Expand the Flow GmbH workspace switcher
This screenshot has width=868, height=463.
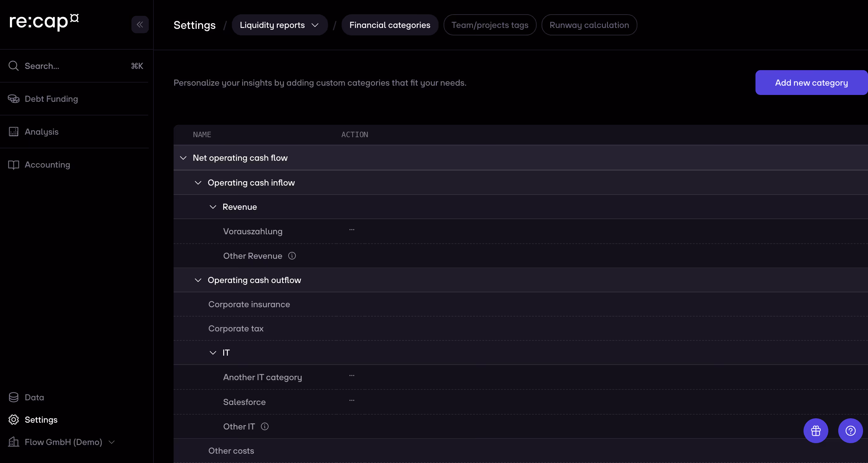pos(112,442)
